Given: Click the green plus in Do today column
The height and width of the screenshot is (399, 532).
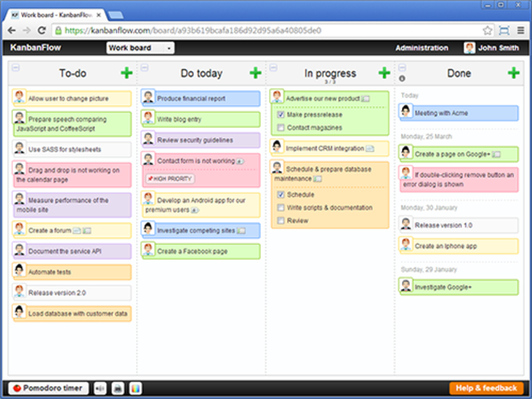Looking at the screenshot, I should pos(255,74).
